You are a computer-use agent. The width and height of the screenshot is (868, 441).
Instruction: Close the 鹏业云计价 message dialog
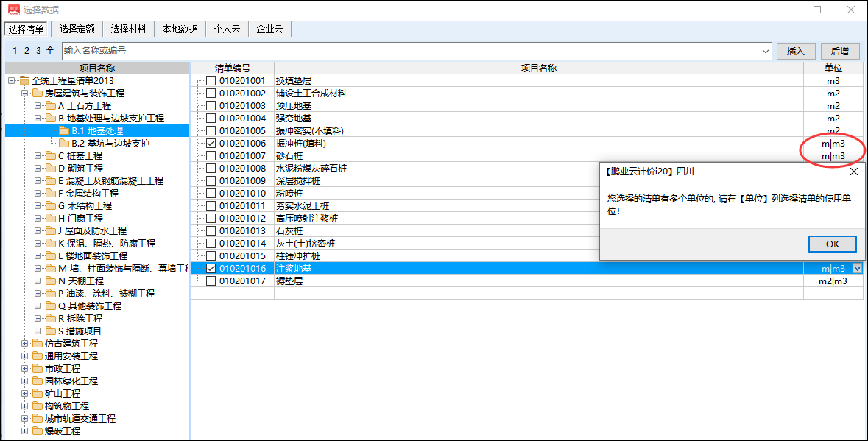pyautogui.click(x=853, y=172)
